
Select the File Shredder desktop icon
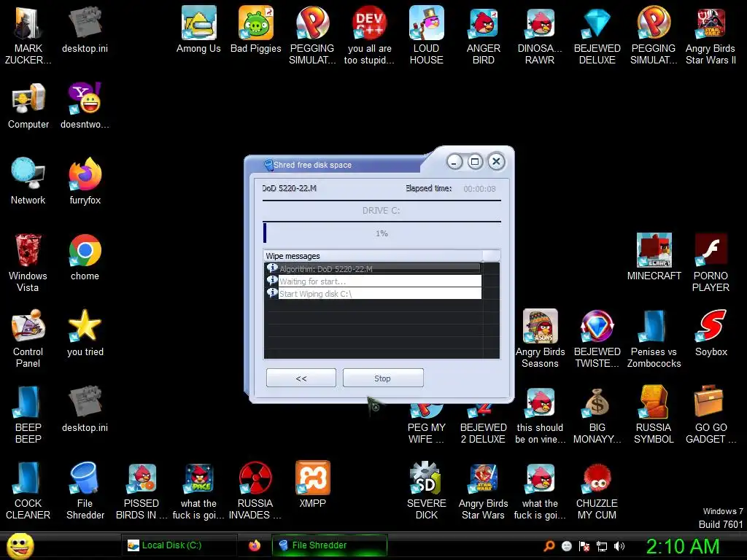pyautogui.click(x=85, y=491)
